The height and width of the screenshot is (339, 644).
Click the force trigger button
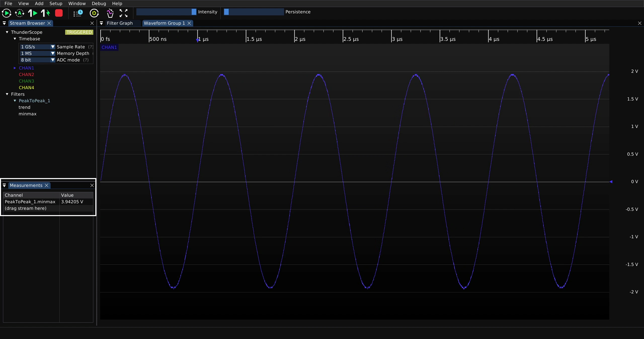click(x=46, y=13)
